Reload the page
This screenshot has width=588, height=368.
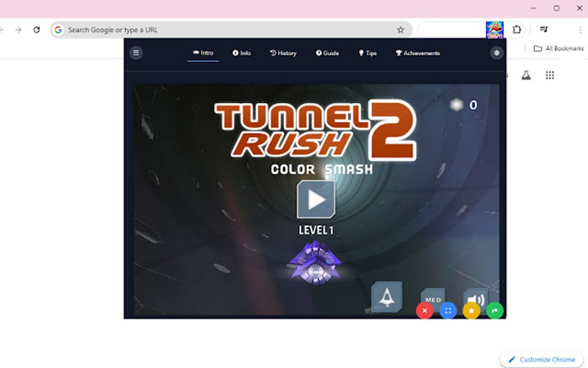[x=36, y=29]
